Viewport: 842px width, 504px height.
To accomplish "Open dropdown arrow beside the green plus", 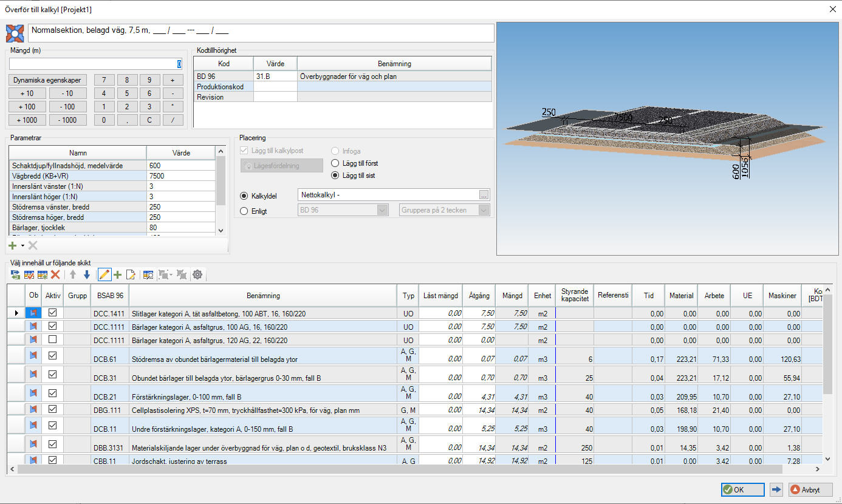I will pos(22,245).
